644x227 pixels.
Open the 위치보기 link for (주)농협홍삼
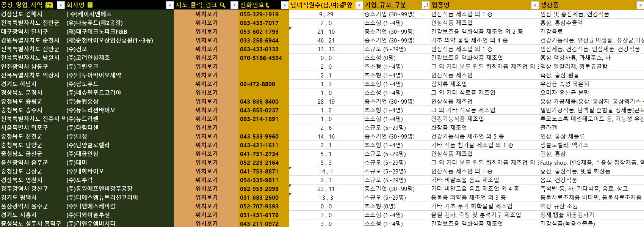206,101
